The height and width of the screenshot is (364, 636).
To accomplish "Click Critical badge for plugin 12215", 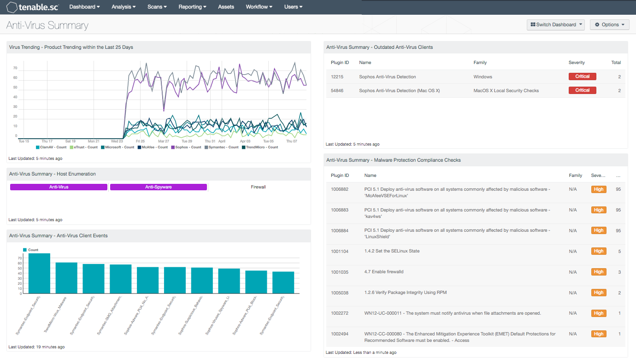I will (x=582, y=76).
